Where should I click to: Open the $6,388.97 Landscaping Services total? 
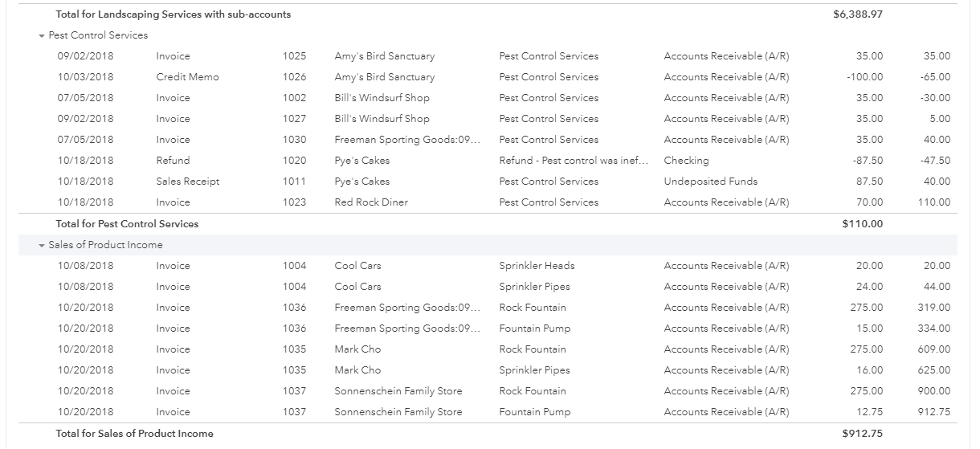pyautogui.click(x=858, y=14)
